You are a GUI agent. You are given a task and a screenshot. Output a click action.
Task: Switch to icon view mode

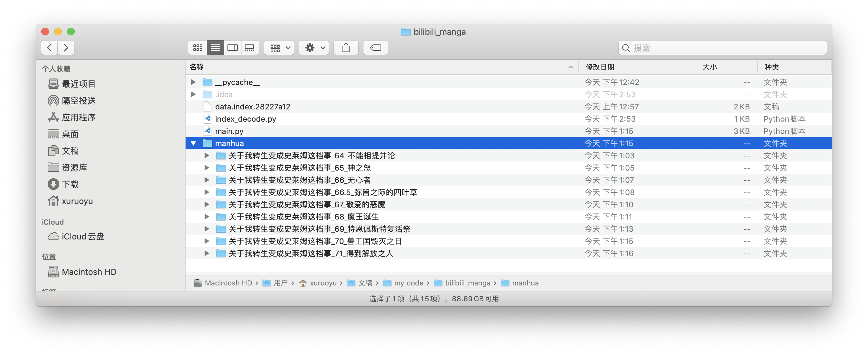tap(198, 48)
